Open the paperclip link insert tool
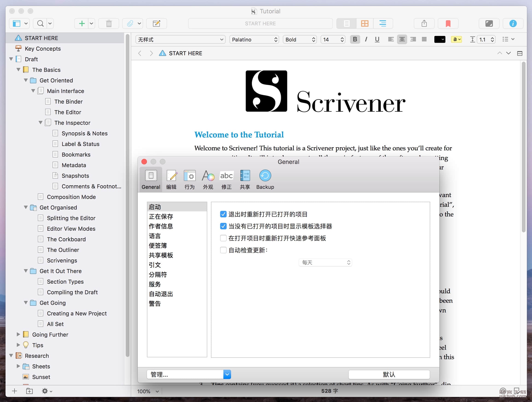532x402 pixels. [130, 23]
